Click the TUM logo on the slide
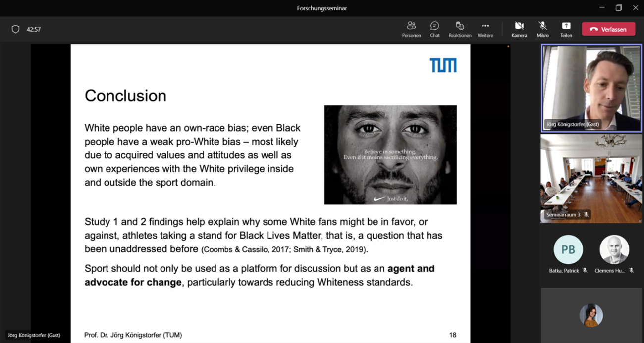This screenshot has height=343, width=644. [443, 65]
